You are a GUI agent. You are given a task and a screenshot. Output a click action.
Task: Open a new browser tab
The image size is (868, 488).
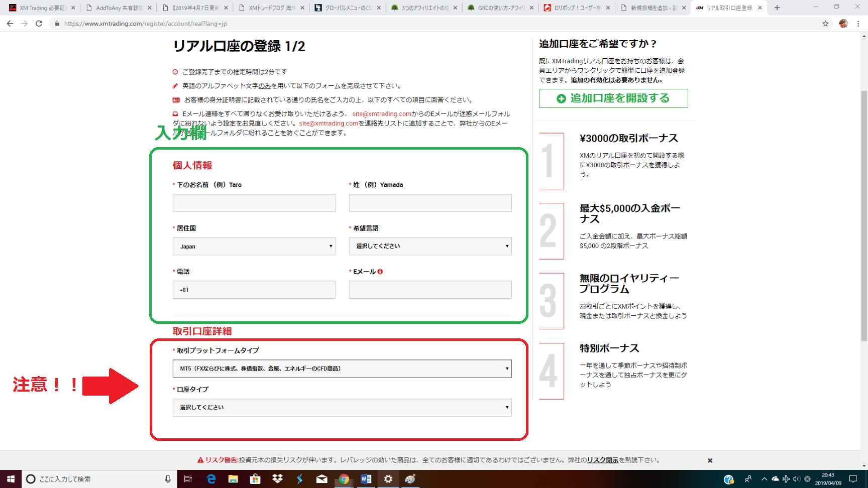pos(777,8)
